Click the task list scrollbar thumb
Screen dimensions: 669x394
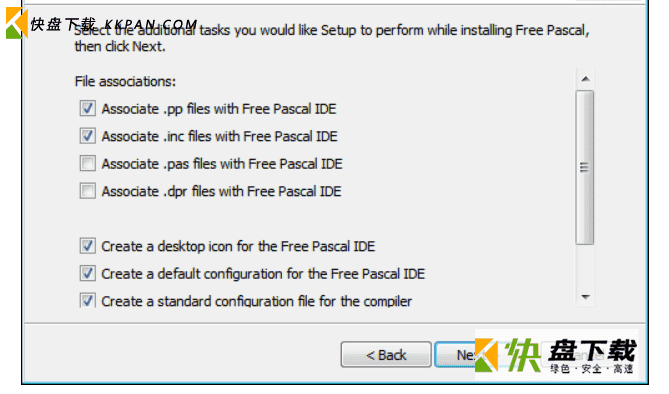tap(585, 167)
